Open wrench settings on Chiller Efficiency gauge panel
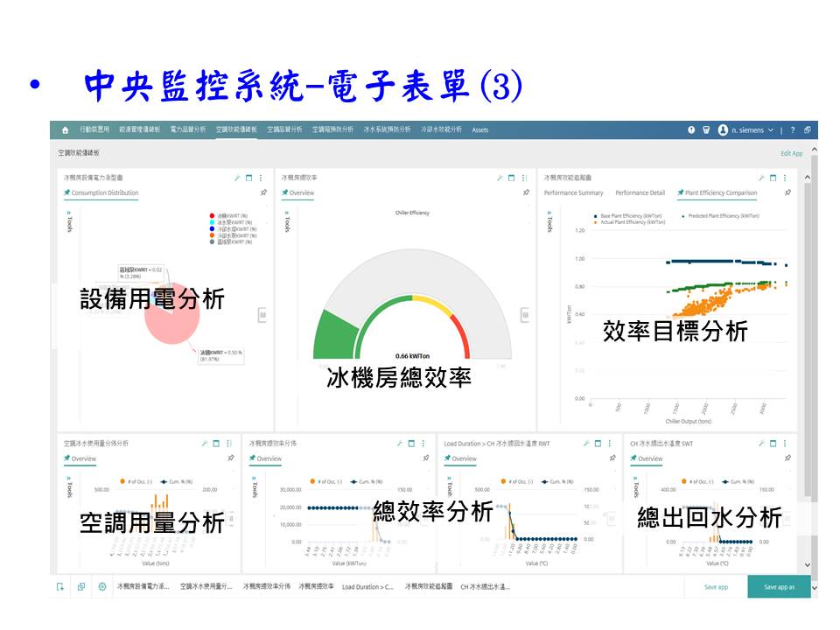Viewport: 840px width, 630px height. point(500,178)
